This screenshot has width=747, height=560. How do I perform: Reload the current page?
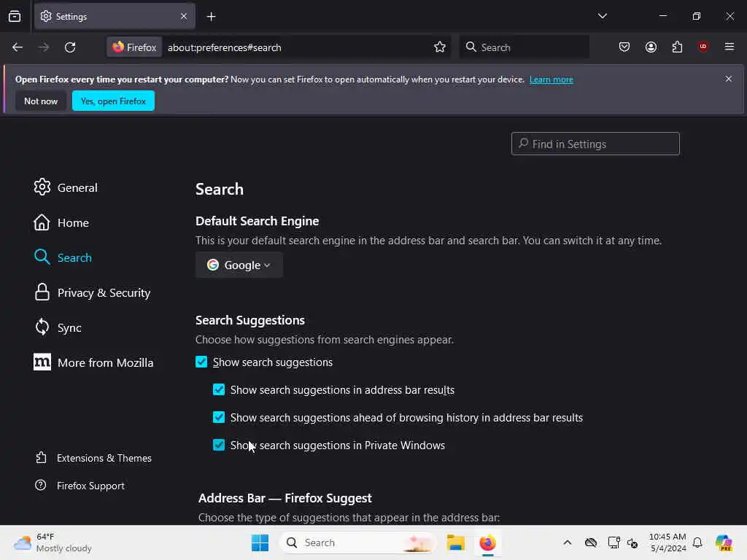(x=70, y=47)
